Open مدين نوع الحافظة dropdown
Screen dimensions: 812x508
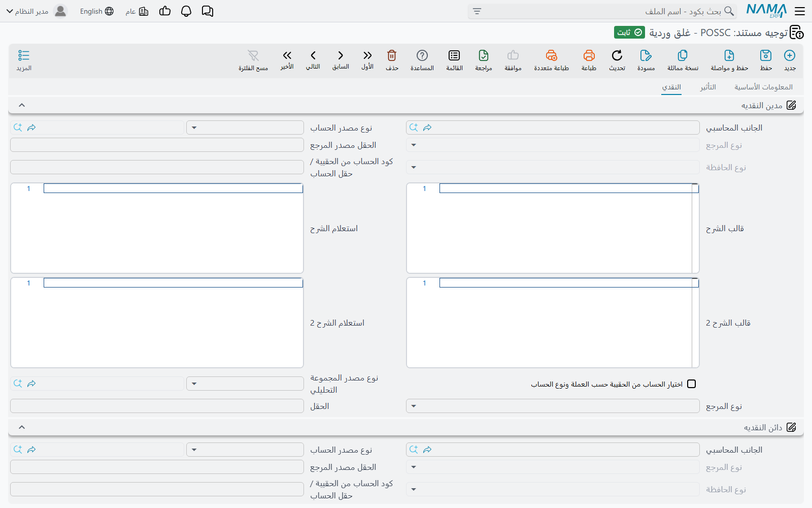pyautogui.click(x=553, y=167)
